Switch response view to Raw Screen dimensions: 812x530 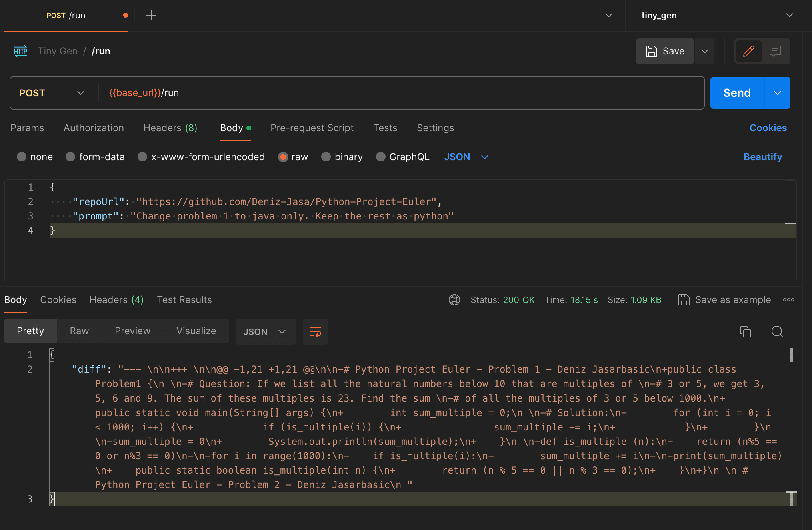(79, 331)
